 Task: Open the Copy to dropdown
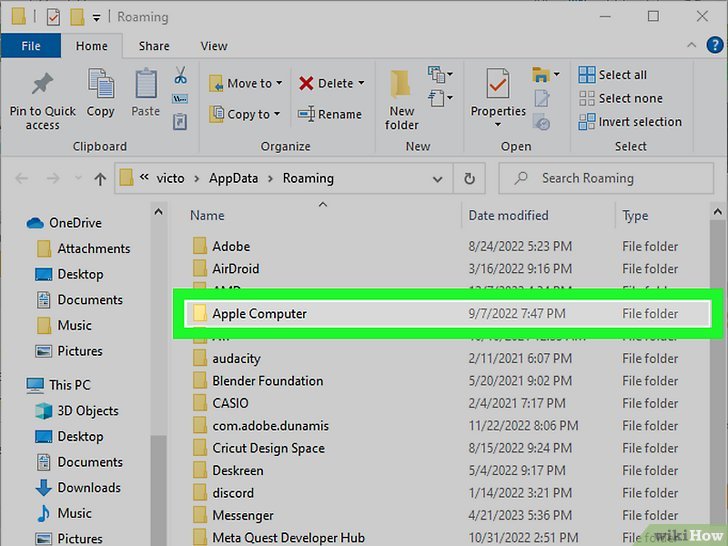pos(245,114)
